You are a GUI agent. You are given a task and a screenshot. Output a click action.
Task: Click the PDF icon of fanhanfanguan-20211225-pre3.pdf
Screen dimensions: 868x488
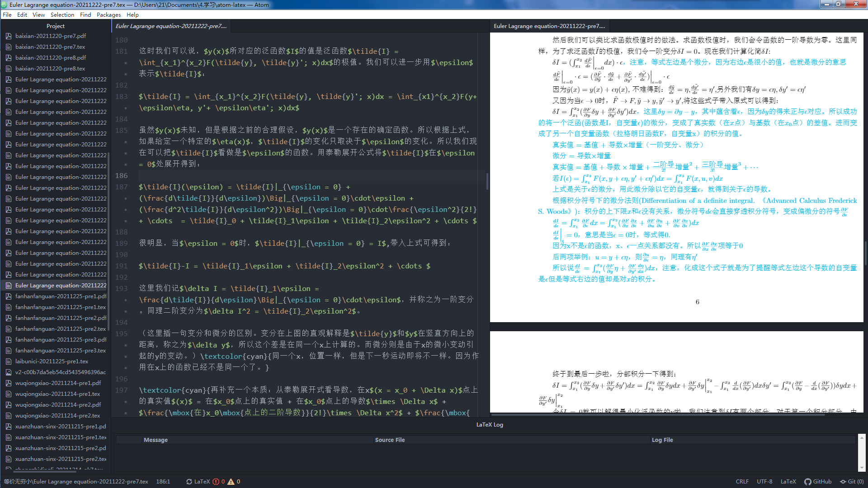pos(8,340)
